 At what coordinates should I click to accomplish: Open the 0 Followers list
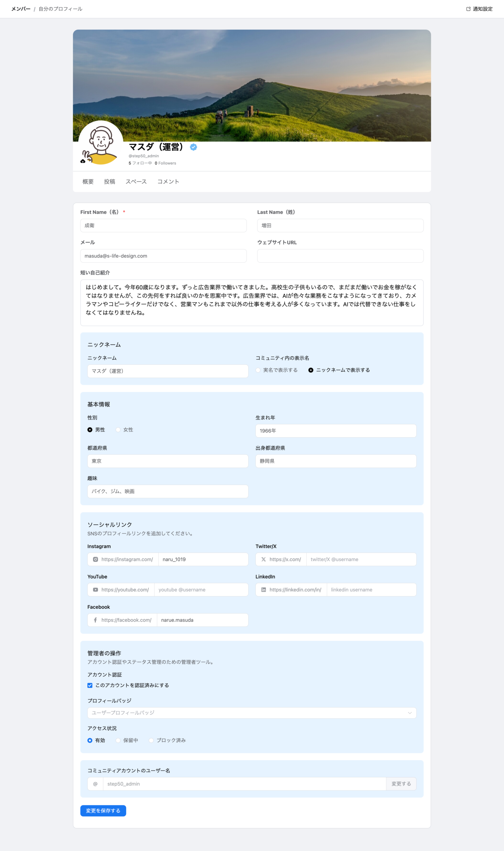165,163
